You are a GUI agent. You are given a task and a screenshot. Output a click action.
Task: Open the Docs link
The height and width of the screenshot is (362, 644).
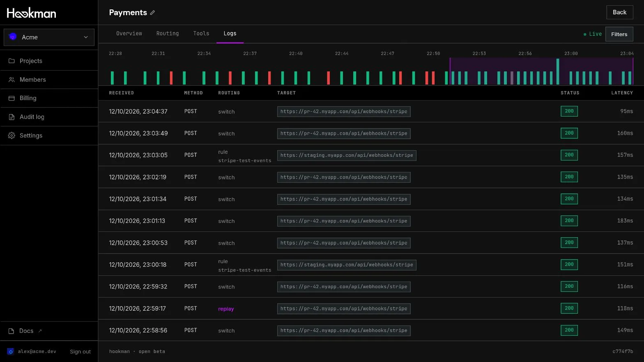[x=25, y=331]
